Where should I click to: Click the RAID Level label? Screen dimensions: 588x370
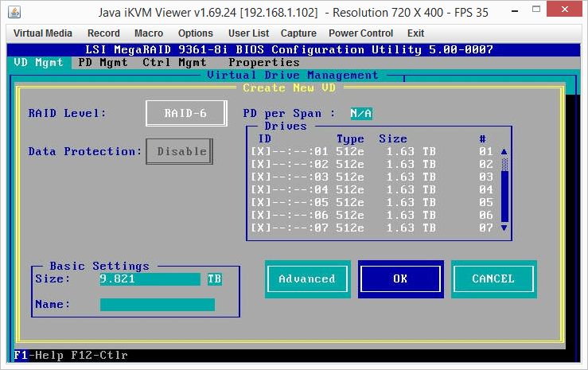(67, 113)
